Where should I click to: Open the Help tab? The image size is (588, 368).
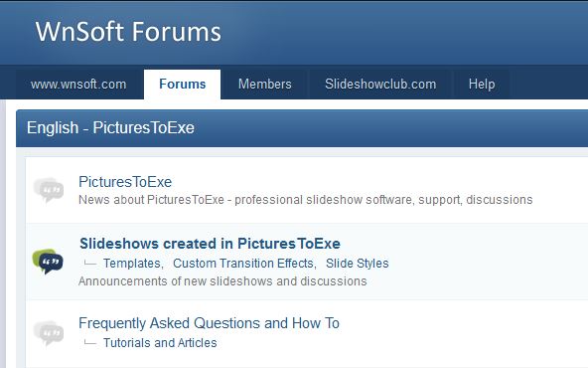click(x=482, y=85)
